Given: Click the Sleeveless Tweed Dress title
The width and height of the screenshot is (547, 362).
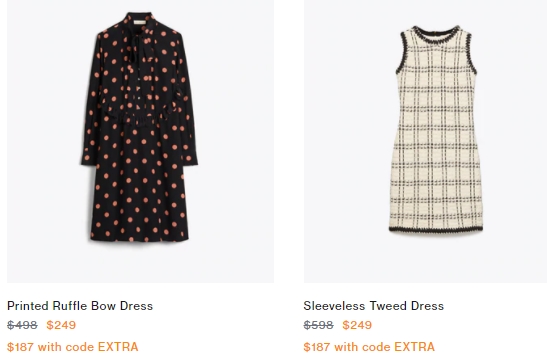Looking at the screenshot, I should coord(373,306).
